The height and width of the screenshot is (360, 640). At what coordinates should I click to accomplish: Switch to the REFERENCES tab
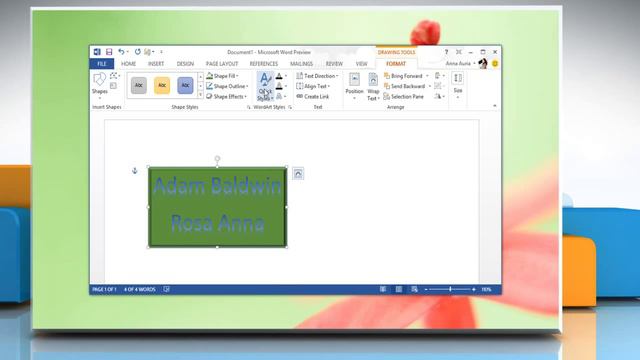tap(263, 64)
